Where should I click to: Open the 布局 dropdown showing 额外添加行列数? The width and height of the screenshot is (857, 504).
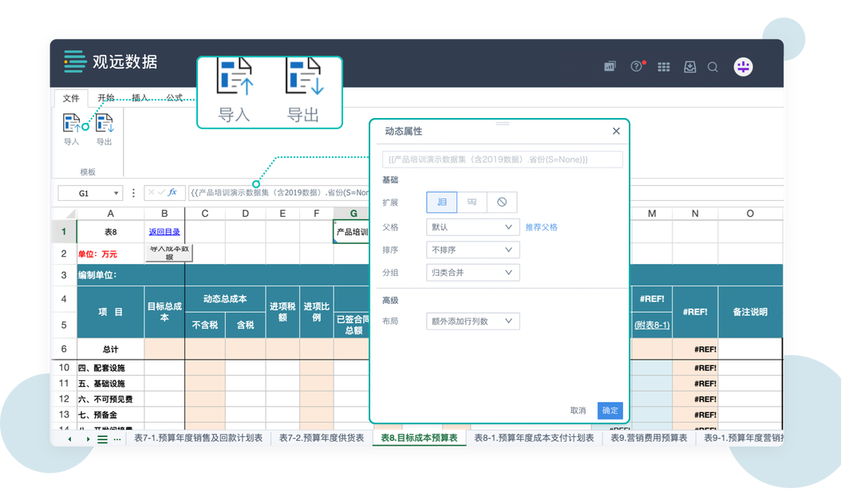473,321
